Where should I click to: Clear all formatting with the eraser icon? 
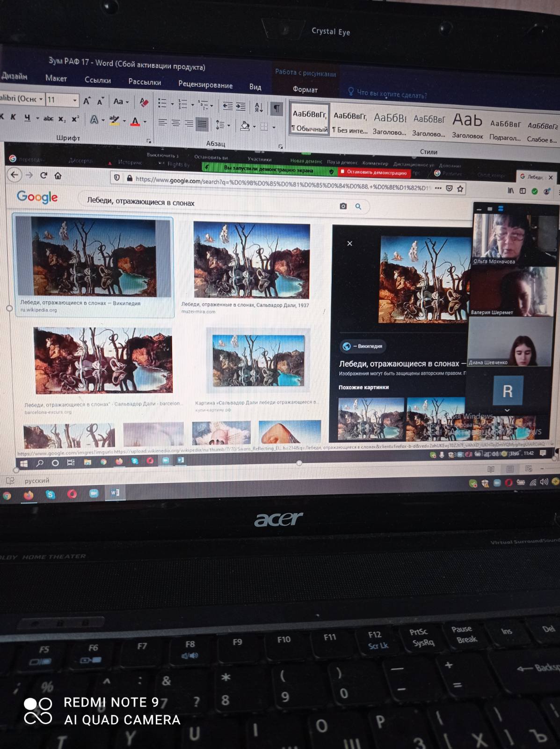coord(144,102)
